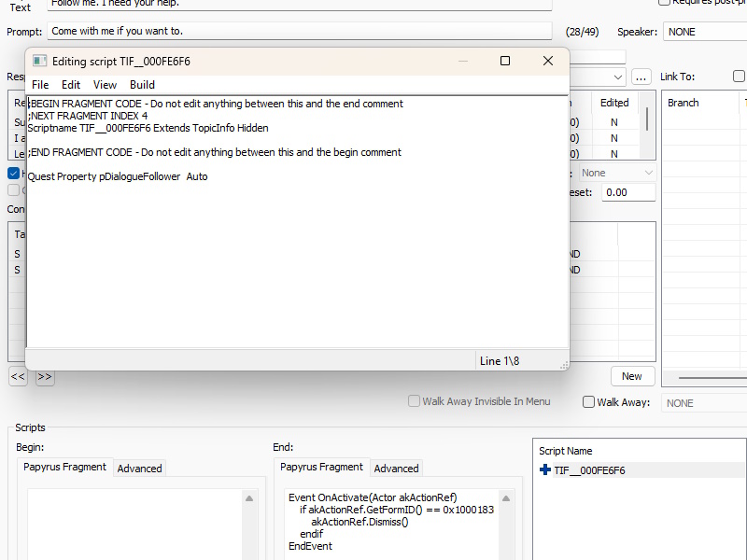Open the Build menu in the script editor
This screenshot has width=747, height=560.
point(141,84)
